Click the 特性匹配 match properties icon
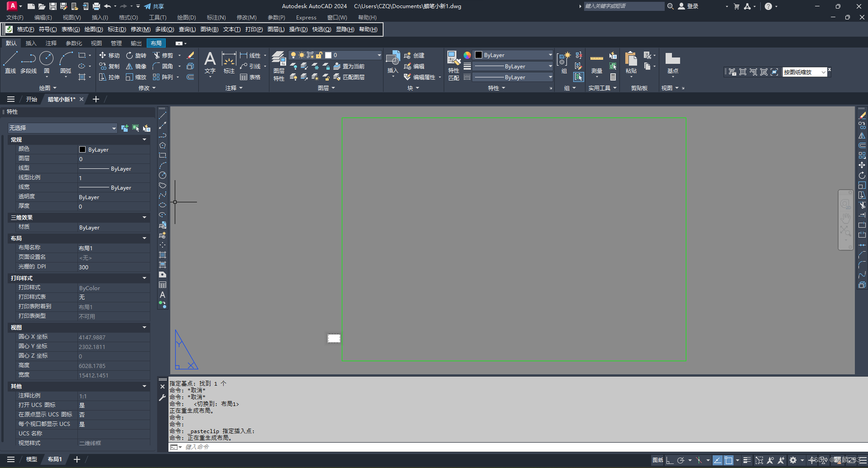Screen dimensions: 868x468 coord(454,66)
